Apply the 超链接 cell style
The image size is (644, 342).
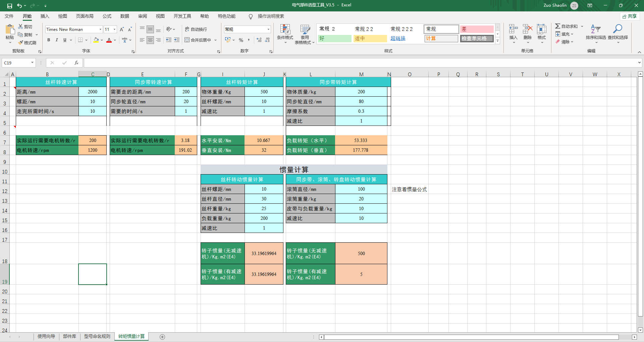pos(398,39)
